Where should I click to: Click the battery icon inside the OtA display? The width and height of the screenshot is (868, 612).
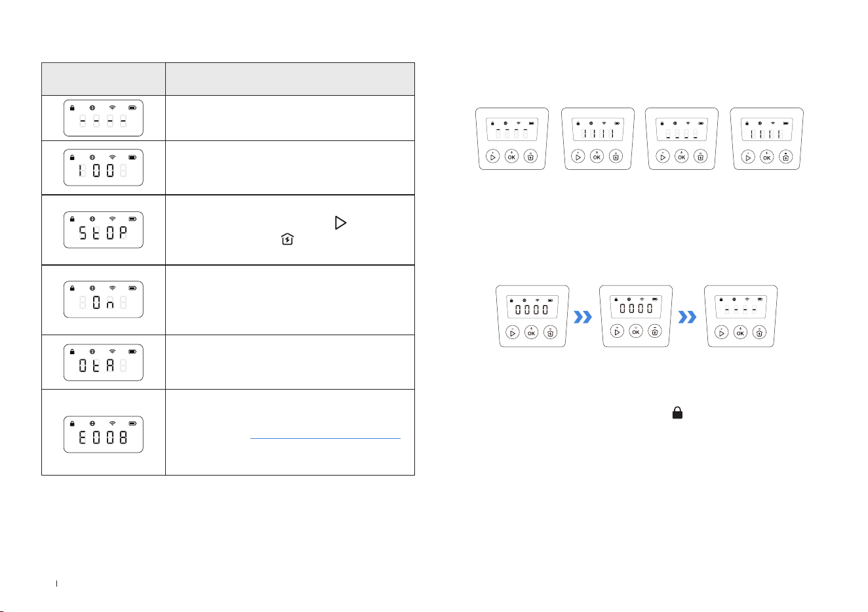click(132, 351)
